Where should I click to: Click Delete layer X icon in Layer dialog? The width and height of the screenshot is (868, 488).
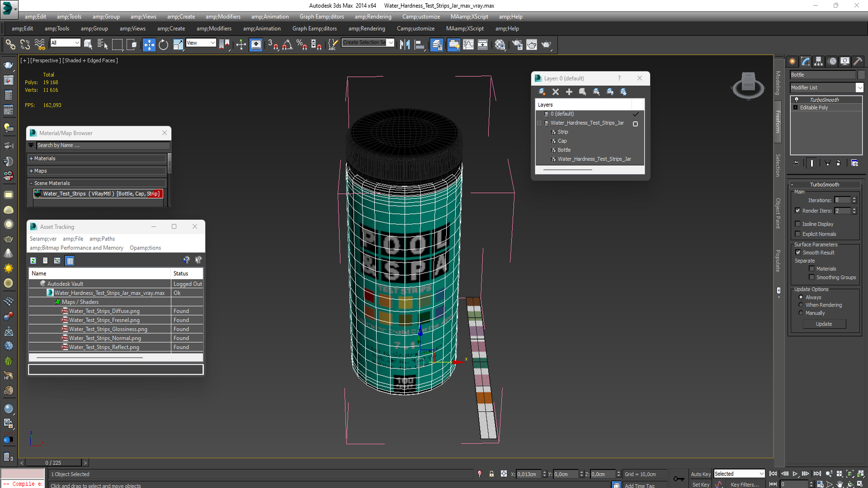556,92
